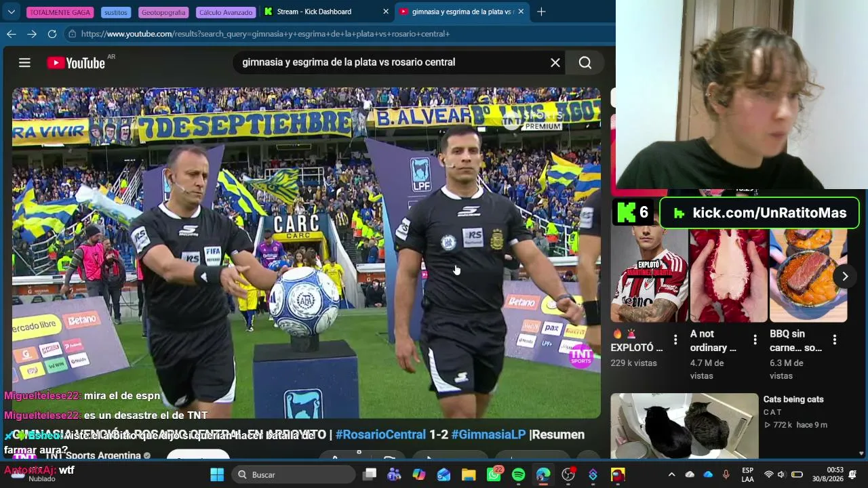Screen dimensions: 868x488
Task: Open the tab search dropdown
Action: (11, 12)
